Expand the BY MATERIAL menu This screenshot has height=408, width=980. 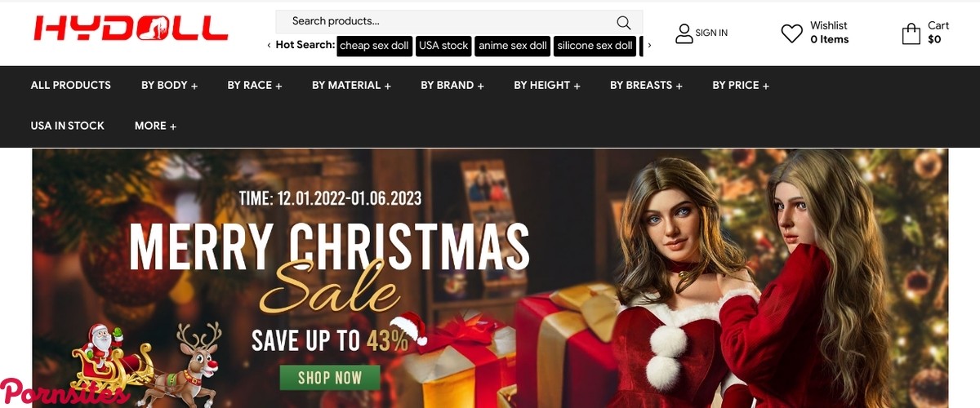tap(351, 85)
